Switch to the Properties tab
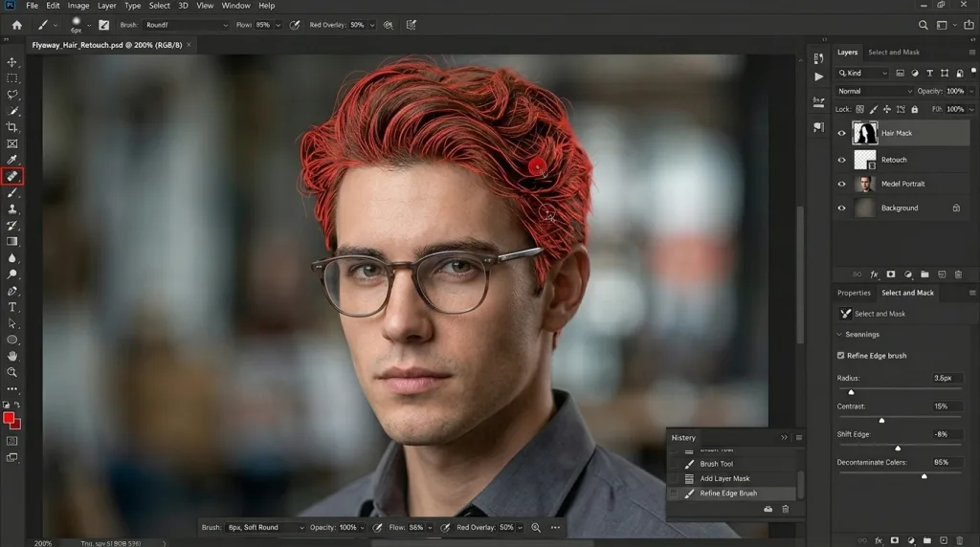980x547 pixels. coord(854,293)
